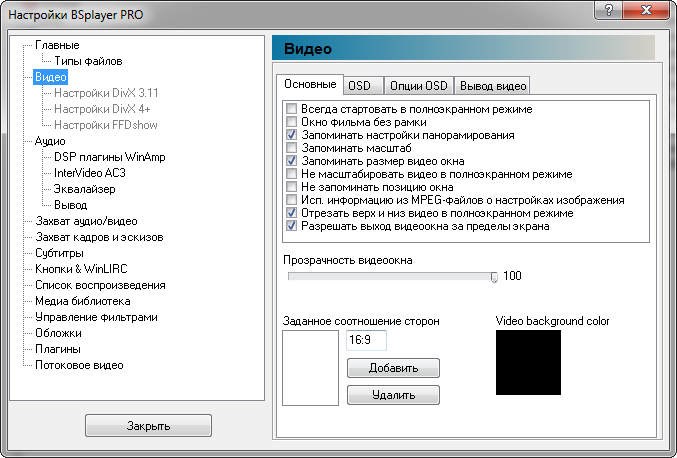Uncheck 'Запоминать настройки панорамирования'
The image size is (677, 458).
coord(291,135)
